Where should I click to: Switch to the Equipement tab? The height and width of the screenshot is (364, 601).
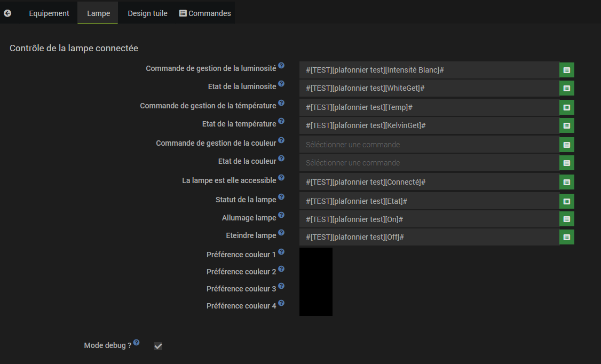49,13
